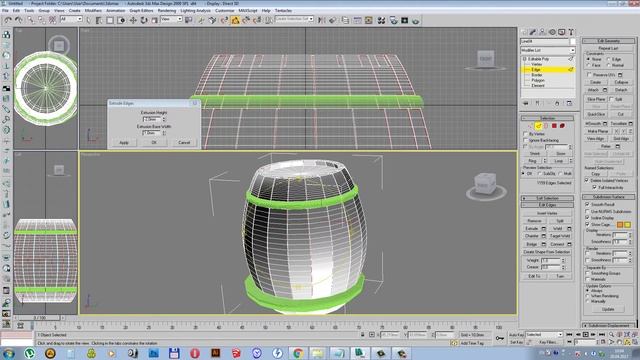Image resolution: width=640 pixels, height=360 pixels.
Task: Open the Lighting Analysis menu
Action: [196, 10]
